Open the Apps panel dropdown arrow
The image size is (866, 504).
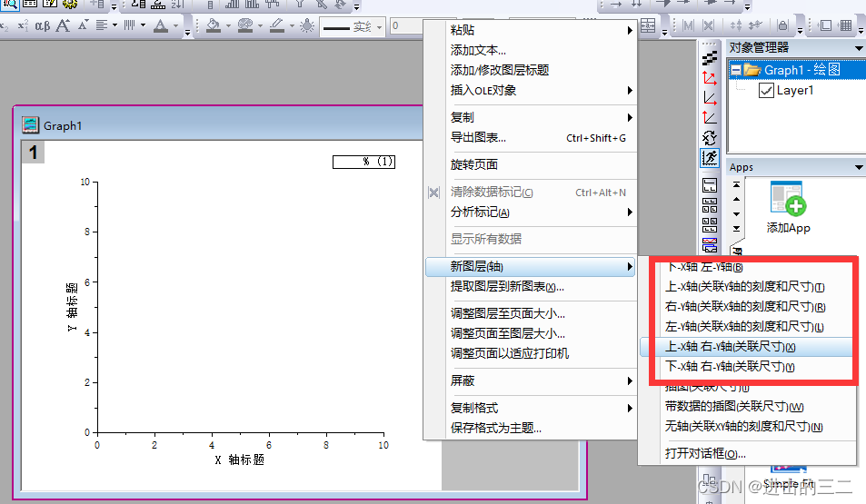[x=859, y=167]
